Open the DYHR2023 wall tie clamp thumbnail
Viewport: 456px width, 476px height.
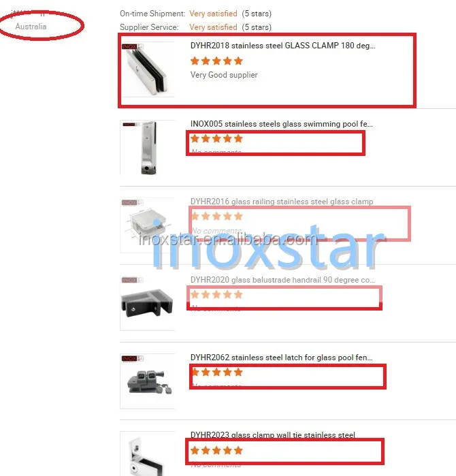(x=148, y=454)
